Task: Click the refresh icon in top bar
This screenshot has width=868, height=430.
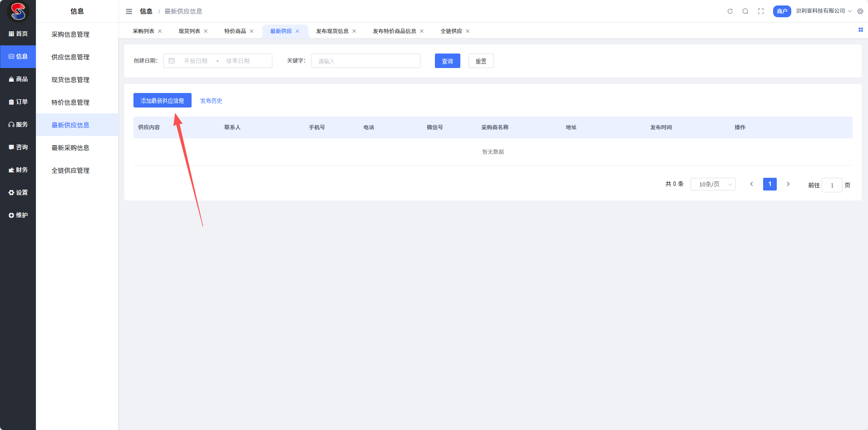Action: (x=730, y=11)
